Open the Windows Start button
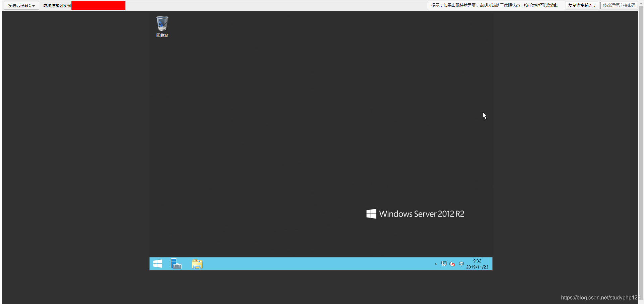This screenshot has width=644, height=304. (158, 264)
